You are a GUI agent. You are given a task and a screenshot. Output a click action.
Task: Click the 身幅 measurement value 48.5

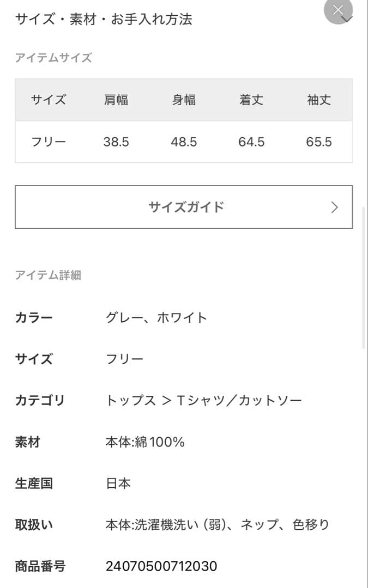pos(184,142)
